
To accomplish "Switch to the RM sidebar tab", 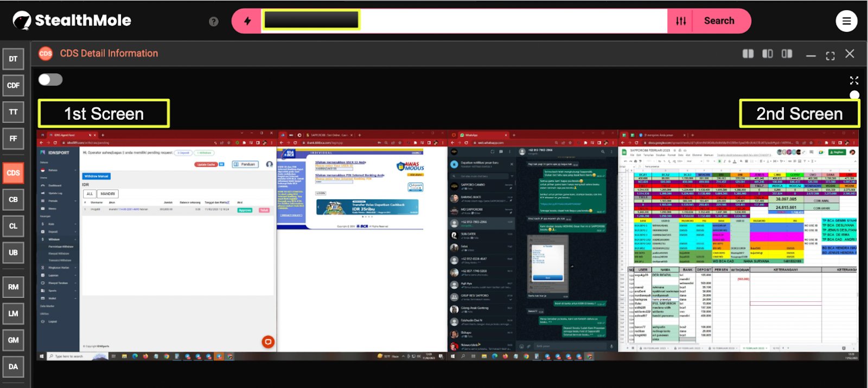I will [13, 287].
